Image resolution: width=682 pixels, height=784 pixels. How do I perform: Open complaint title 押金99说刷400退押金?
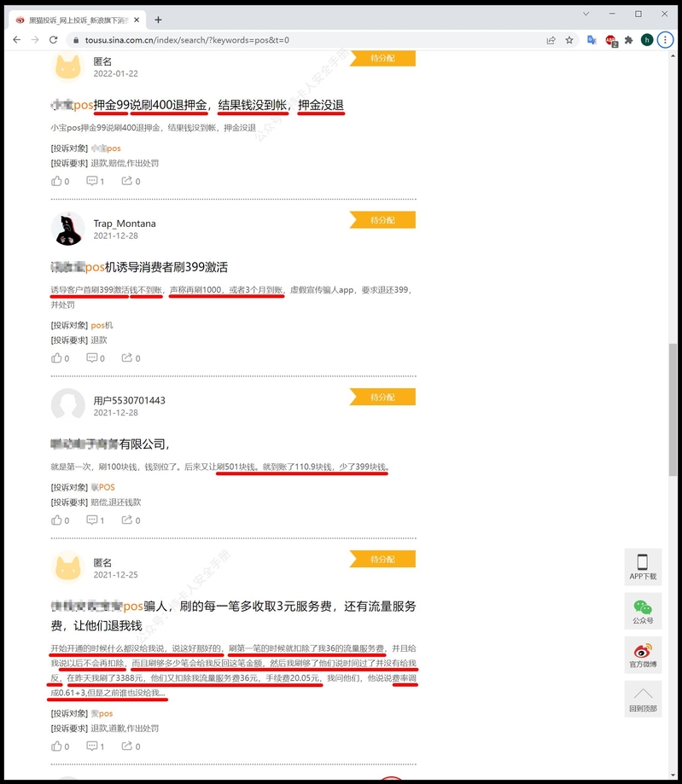pos(198,105)
